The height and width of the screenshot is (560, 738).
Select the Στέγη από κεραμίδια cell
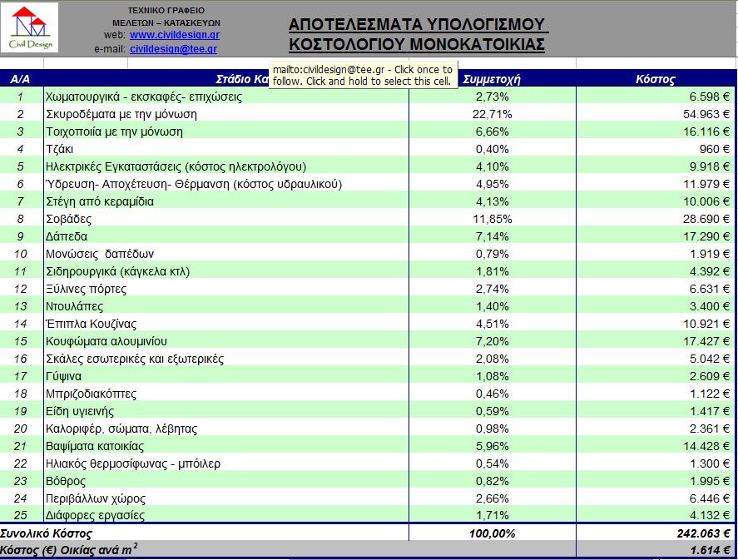coord(226,201)
